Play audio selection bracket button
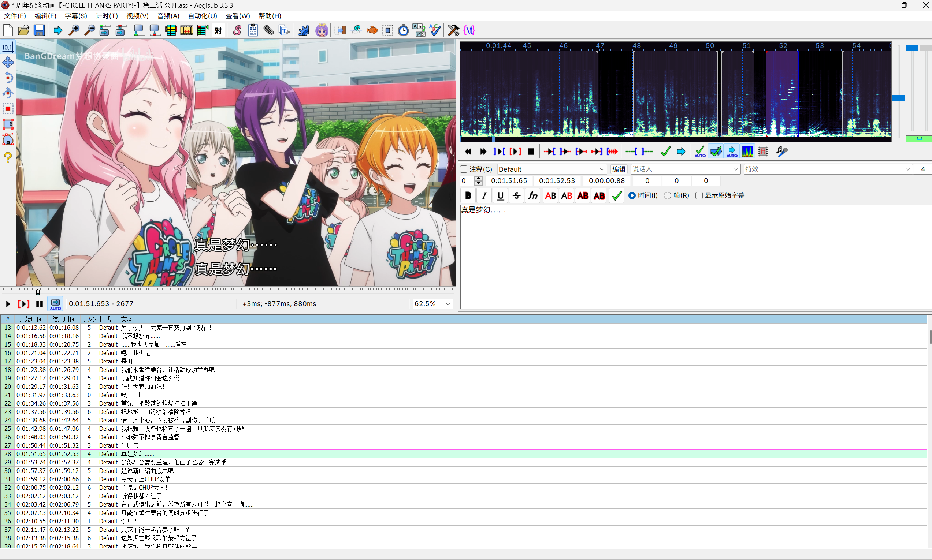The image size is (932, 560). point(515,152)
